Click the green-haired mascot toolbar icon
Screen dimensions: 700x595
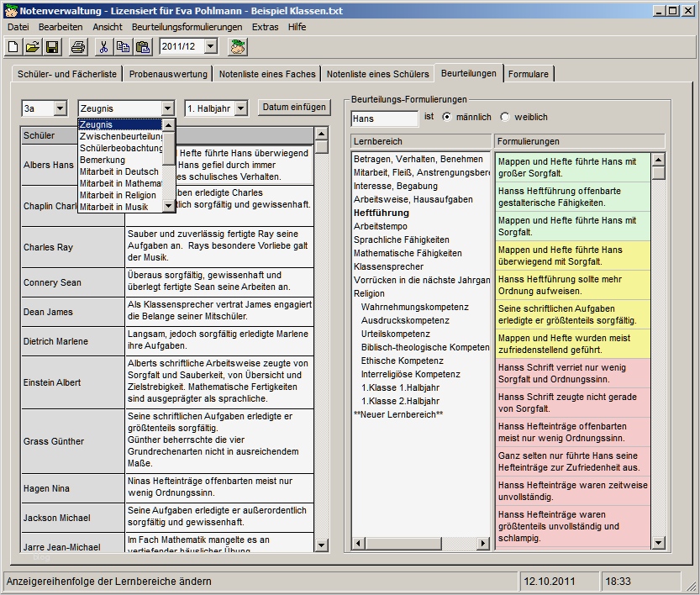(x=238, y=47)
